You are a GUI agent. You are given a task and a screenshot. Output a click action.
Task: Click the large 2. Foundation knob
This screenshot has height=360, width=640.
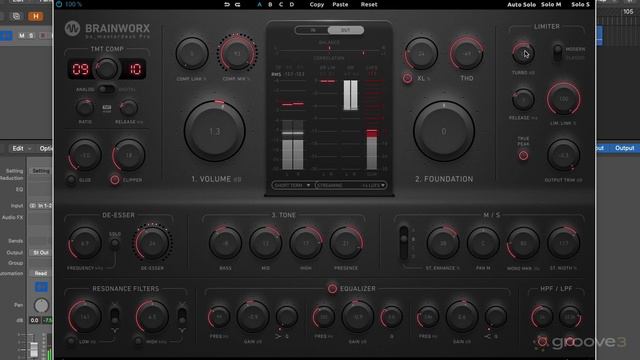click(444, 131)
